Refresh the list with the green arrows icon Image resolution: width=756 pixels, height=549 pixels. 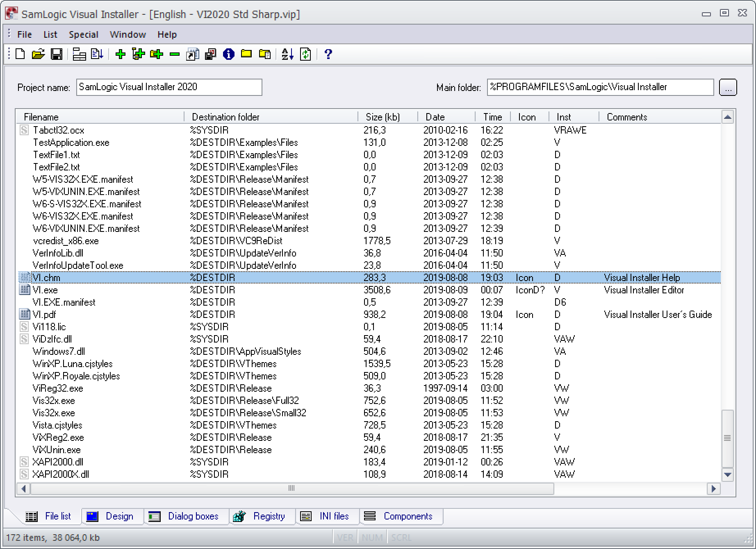(x=305, y=54)
